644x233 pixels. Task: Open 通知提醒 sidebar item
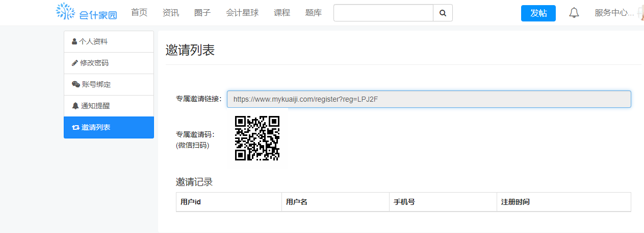109,106
